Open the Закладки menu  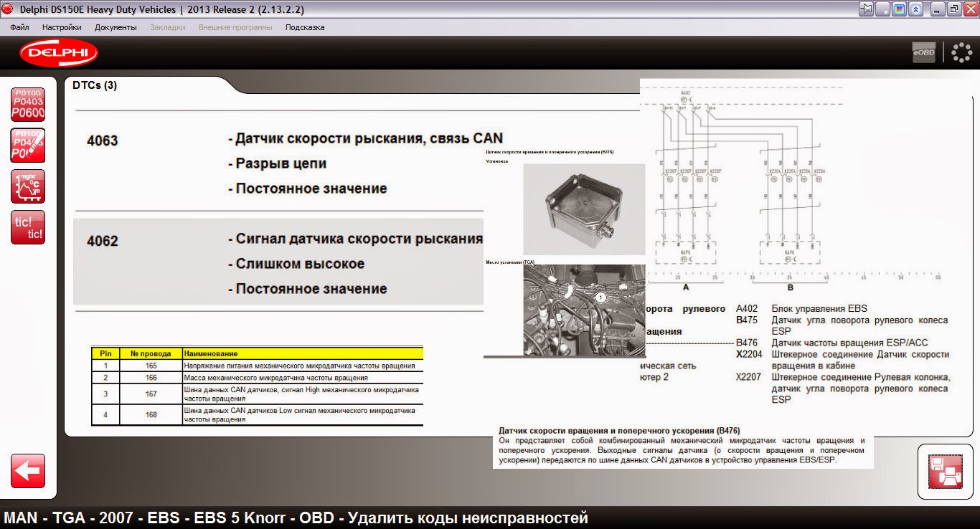(168, 27)
